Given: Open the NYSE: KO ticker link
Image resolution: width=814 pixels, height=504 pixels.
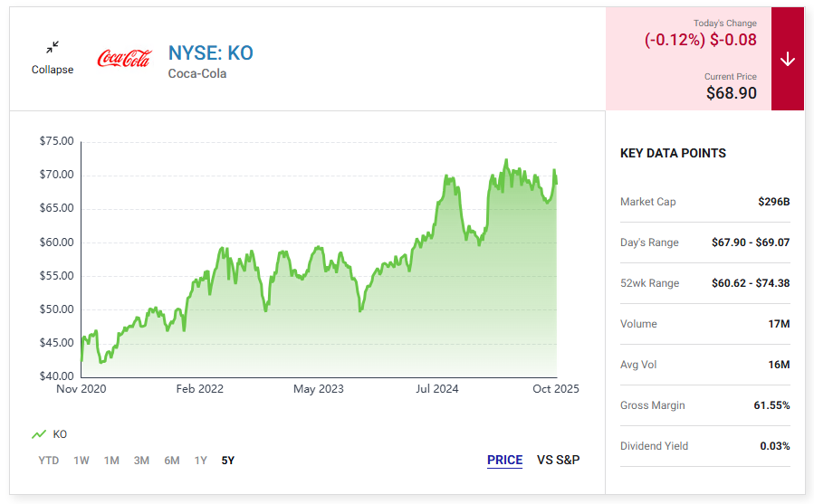Looking at the screenshot, I should pyautogui.click(x=211, y=53).
